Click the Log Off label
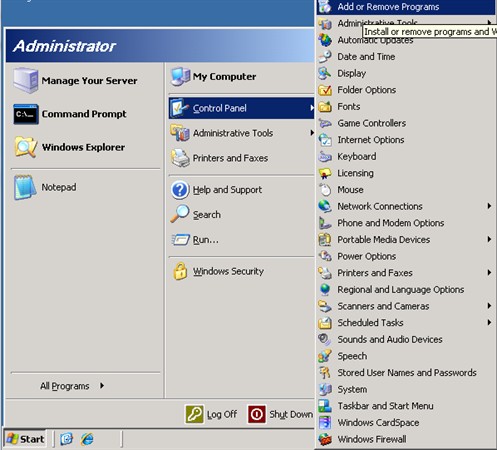The height and width of the screenshot is (450, 497). coord(222,414)
